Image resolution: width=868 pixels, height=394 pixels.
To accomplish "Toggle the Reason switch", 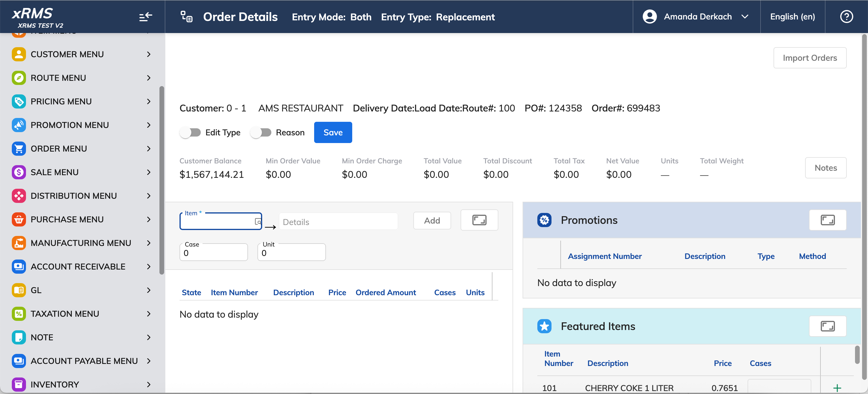I will 260,133.
